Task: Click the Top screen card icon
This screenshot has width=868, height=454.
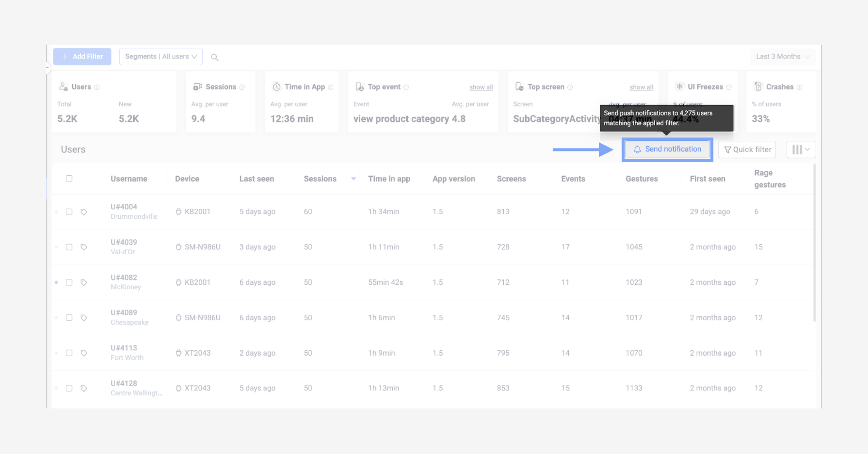Action: click(x=519, y=87)
